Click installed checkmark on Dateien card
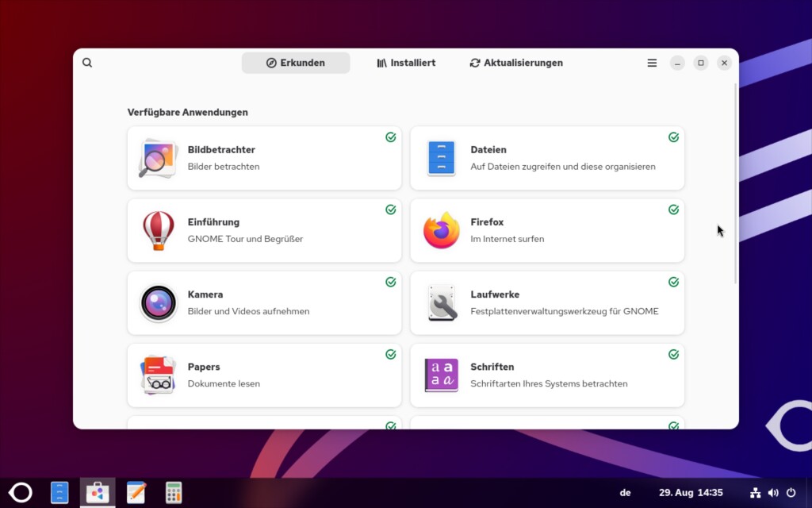The height and width of the screenshot is (508, 812). pos(673,137)
